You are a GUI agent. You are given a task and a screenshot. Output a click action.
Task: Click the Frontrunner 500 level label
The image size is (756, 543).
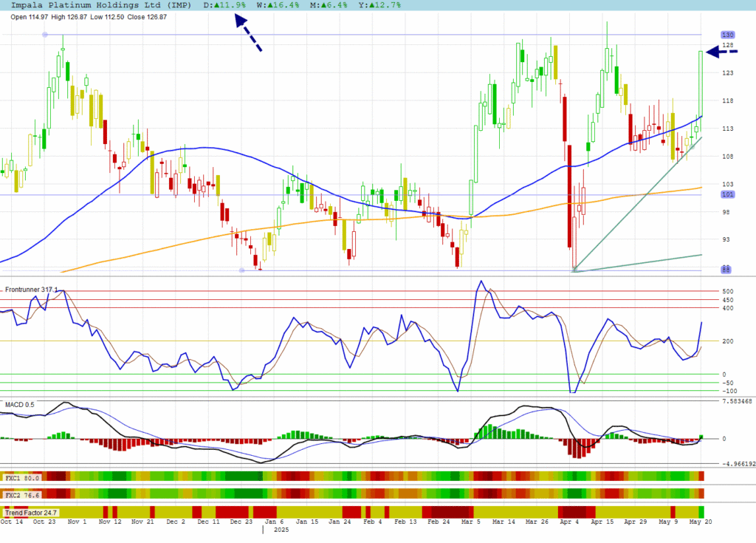pos(727,292)
